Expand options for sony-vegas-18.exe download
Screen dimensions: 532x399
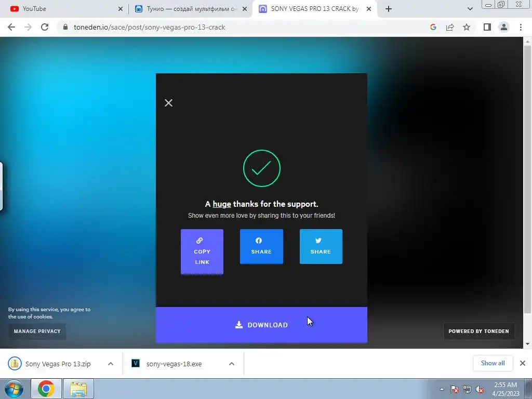232,364
